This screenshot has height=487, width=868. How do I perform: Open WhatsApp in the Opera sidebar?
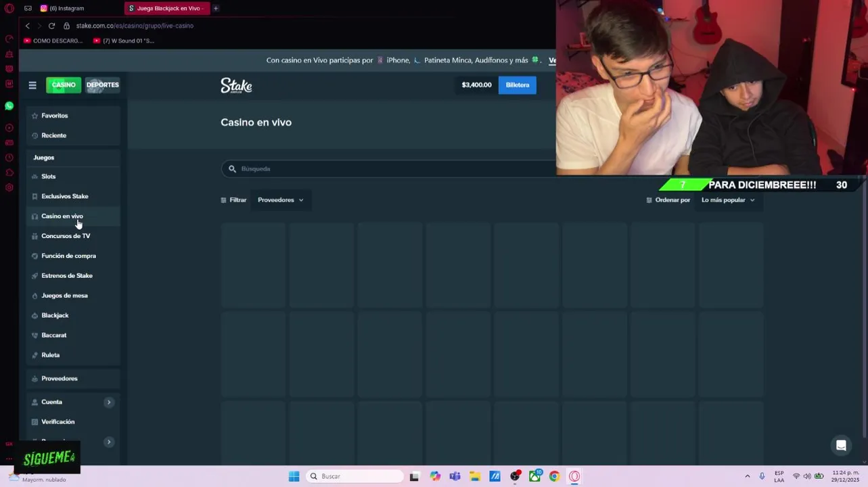pos(9,106)
